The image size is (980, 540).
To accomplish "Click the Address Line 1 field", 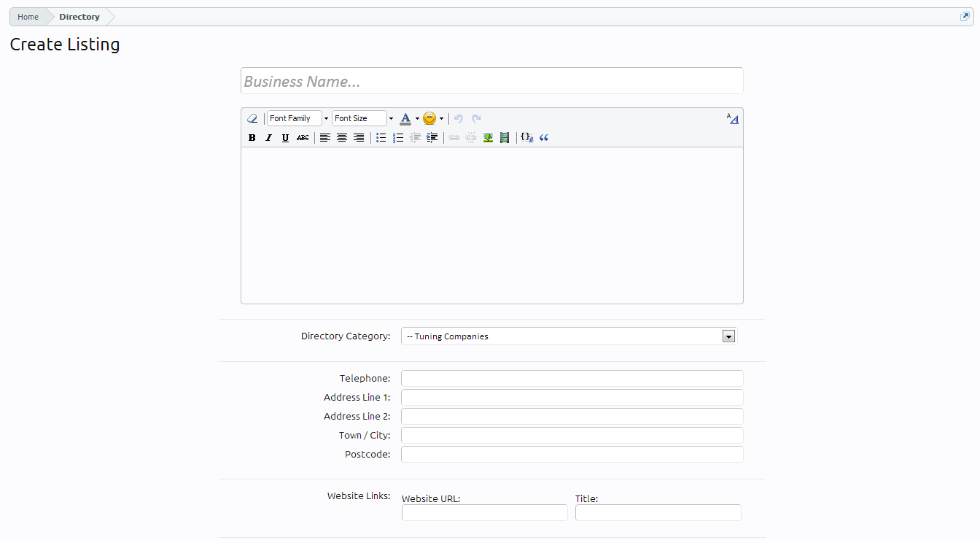I will (572, 397).
